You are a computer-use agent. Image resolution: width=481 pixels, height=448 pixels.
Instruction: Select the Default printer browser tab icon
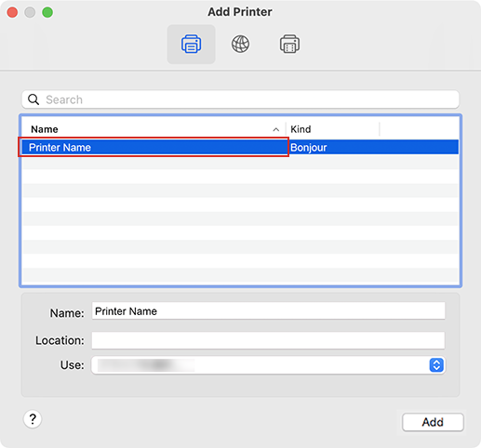[191, 44]
